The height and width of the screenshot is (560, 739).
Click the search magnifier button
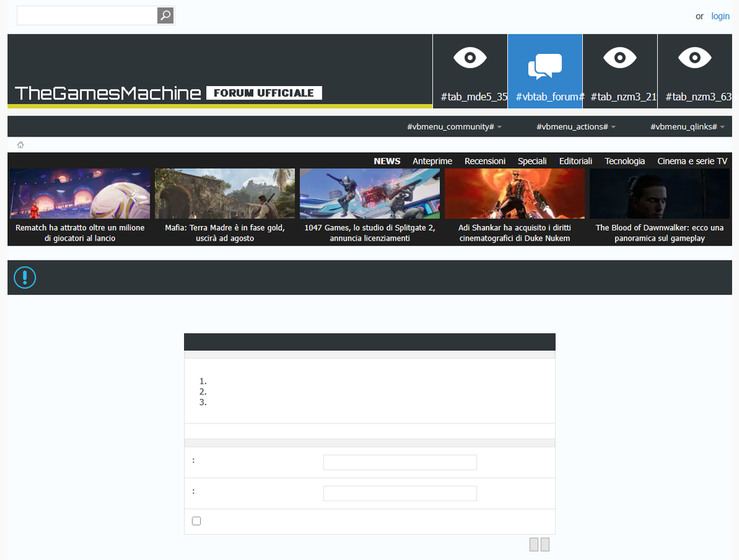165,15
